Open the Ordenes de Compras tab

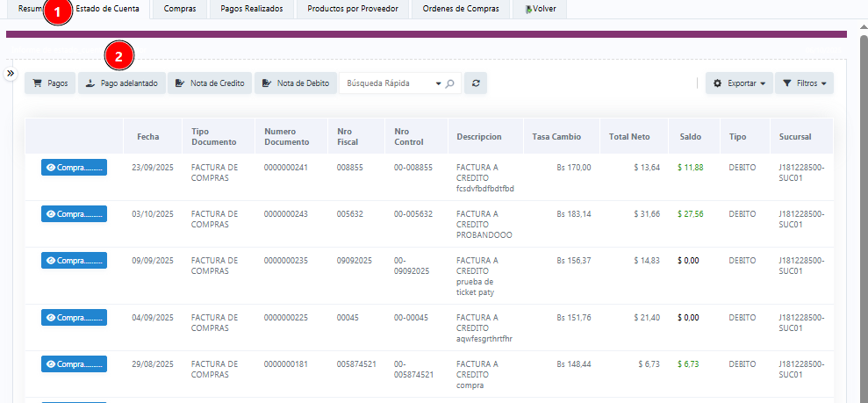click(x=461, y=9)
